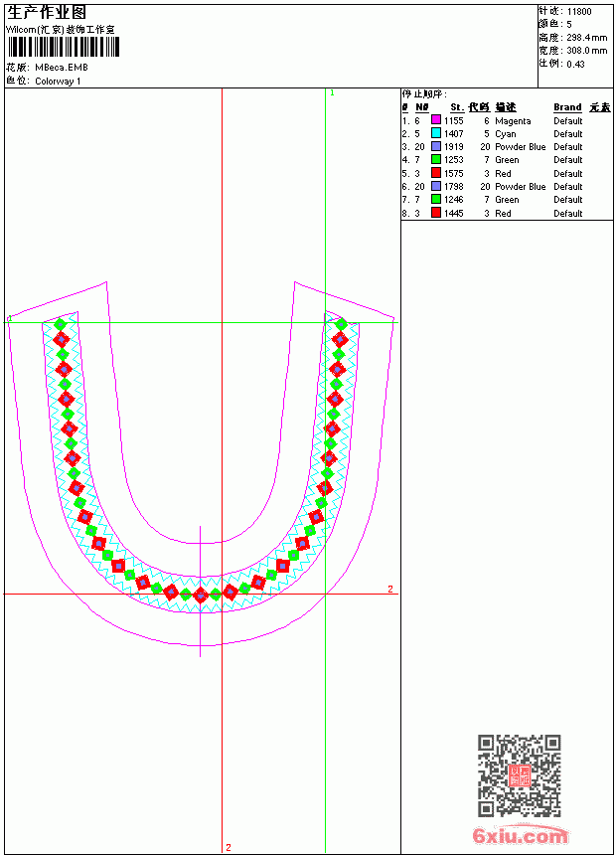616x855 pixels.
Task: Select Default brand in the 1445 row
Action: click(x=568, y=213)
